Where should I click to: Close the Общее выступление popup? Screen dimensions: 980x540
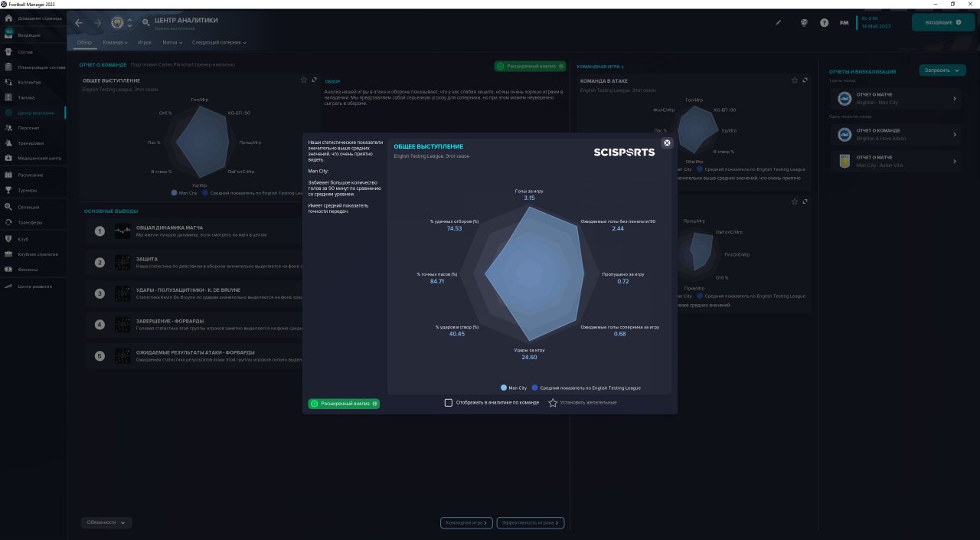click(x=667, y=142)
